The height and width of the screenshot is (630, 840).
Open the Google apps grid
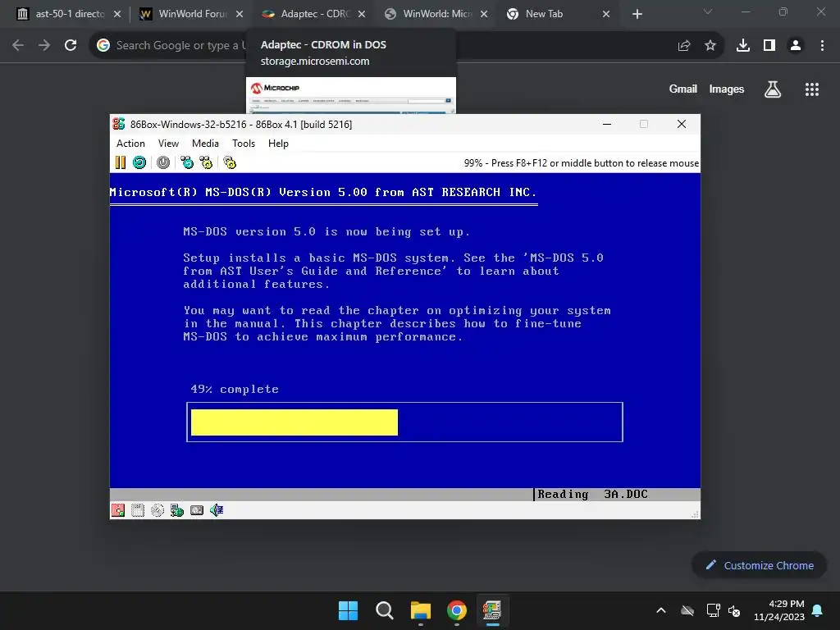[x=812, y=89]
